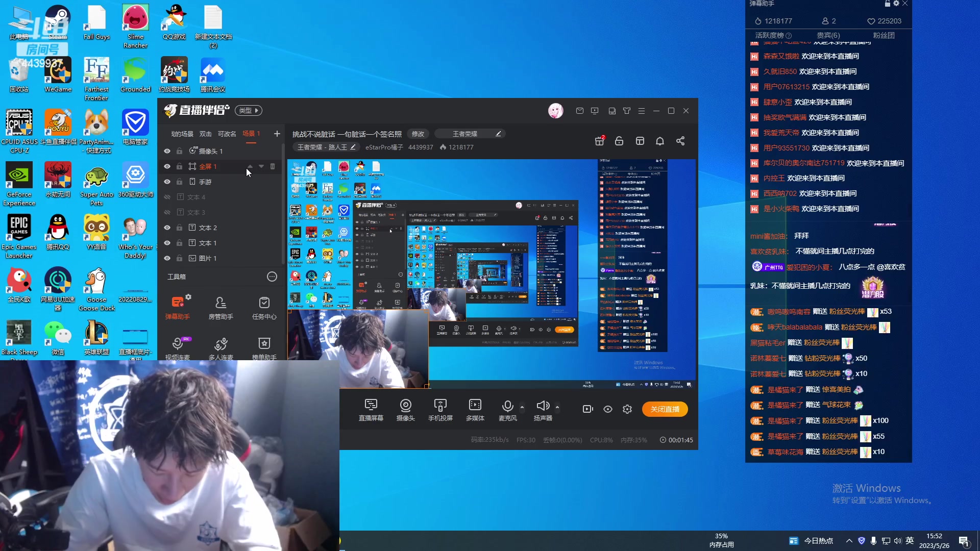Add a 摄像头 camera source
This screenshot has width=980, height=551.
tap(405, 410)
